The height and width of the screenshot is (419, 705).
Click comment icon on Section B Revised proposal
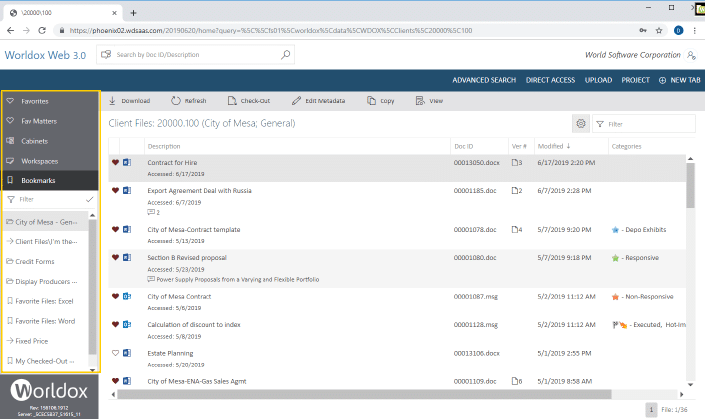point(151,279)
